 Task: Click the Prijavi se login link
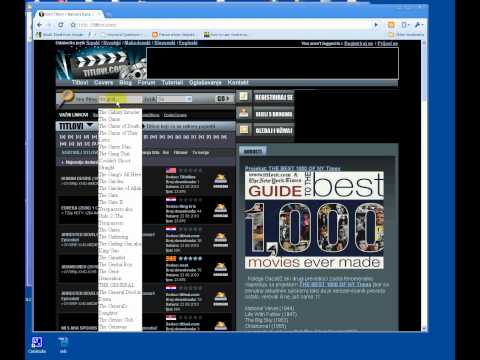[388, 43]
